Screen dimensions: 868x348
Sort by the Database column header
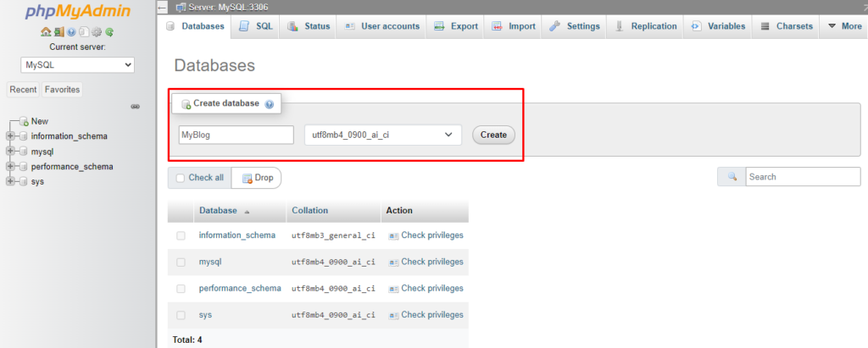[218, 211]
